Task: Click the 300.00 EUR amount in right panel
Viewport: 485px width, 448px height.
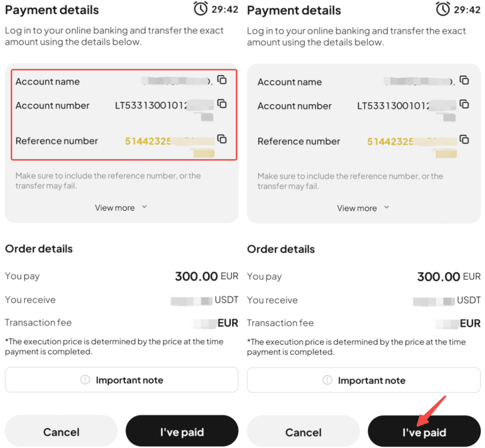Action: click(x=448, y=277)
